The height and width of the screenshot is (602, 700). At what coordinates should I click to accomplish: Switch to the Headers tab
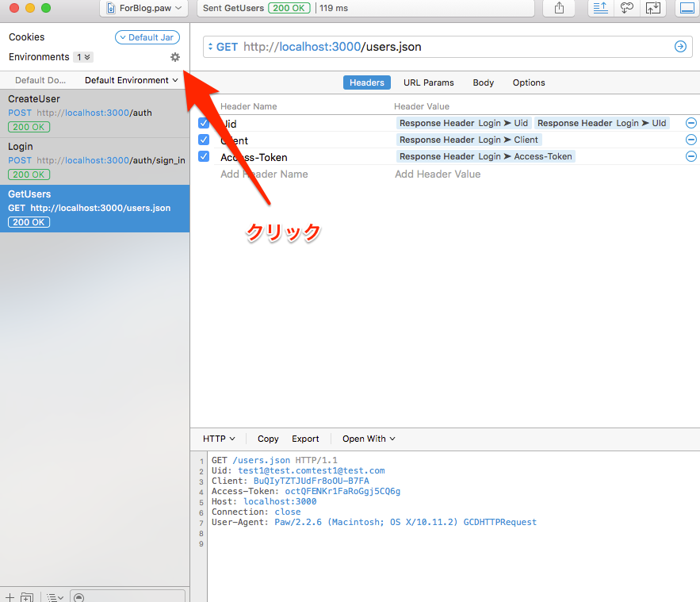tap(367, 82)
